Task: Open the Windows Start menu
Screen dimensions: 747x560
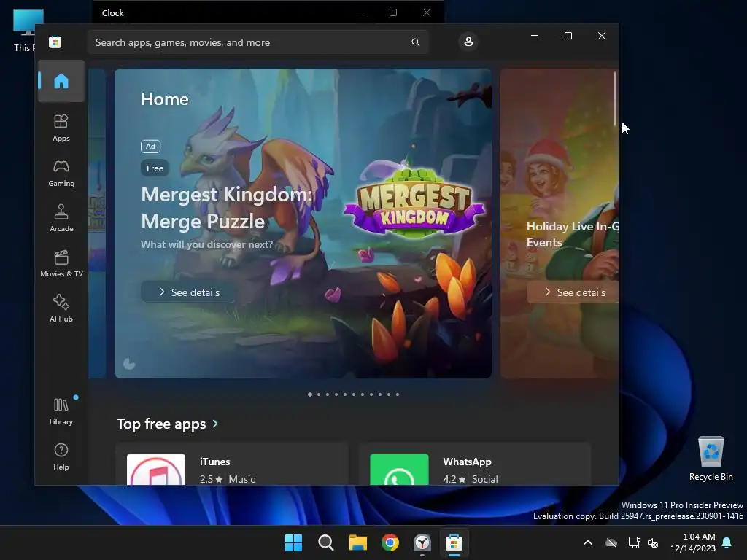Action: (293, 542)
